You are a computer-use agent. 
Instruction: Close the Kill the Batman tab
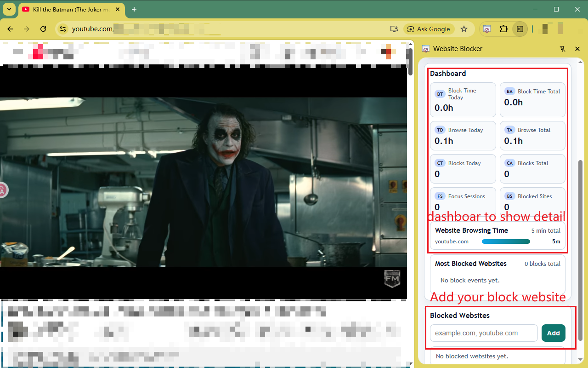click(118, 9)
